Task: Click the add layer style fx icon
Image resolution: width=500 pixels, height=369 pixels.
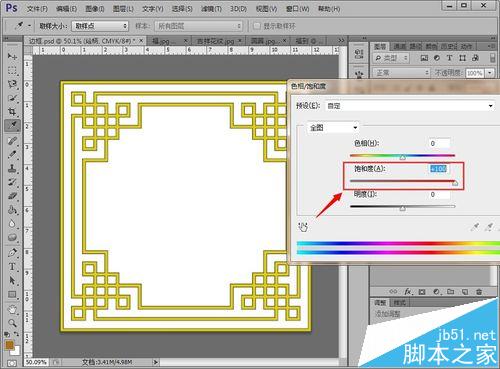Action: click(408, 292)
